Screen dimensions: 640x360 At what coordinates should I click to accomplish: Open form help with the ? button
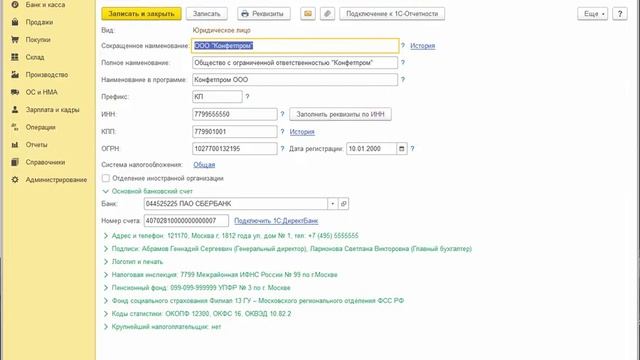(x=620, y=13)
